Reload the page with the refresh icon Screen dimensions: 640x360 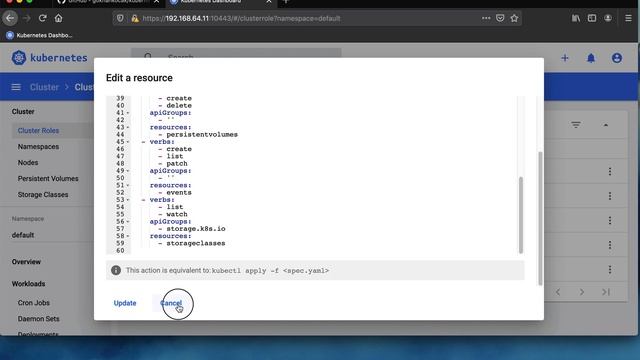tap(42, 18)
